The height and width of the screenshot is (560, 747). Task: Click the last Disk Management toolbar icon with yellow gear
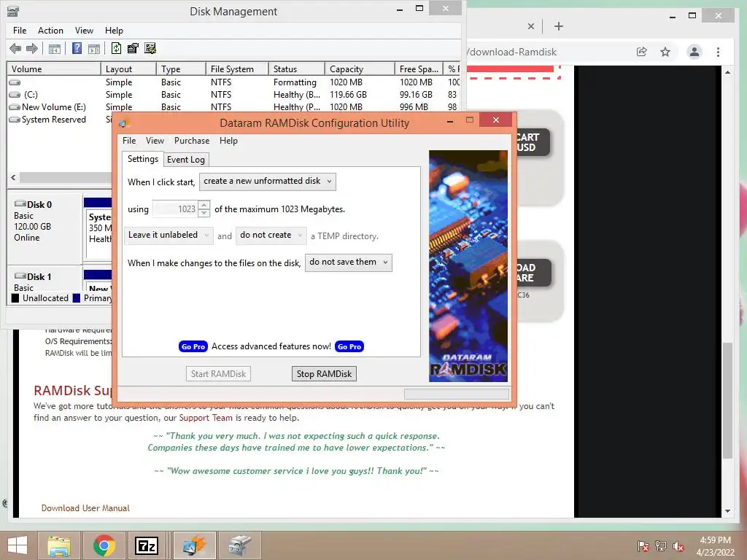point(150,48)
